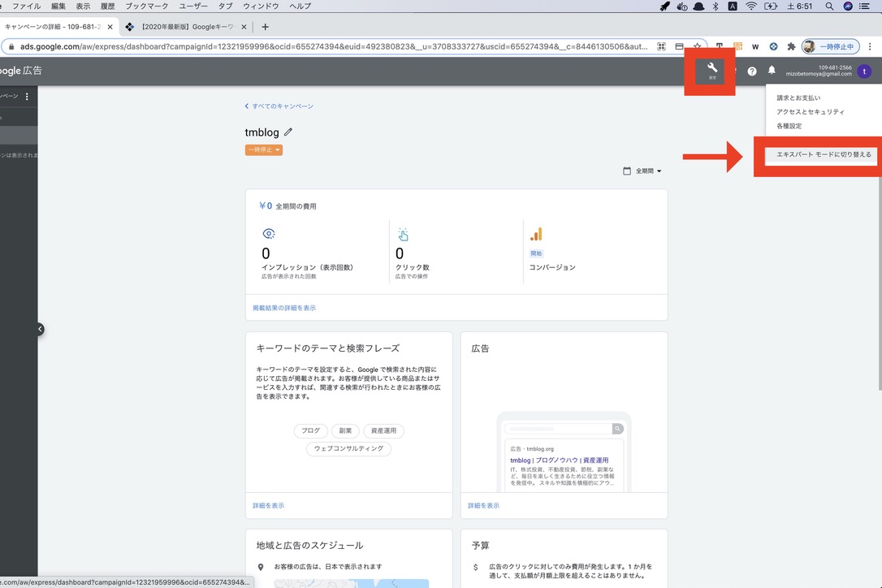
Task: Click the 開始 badge above コンバージョン
Action: [536, 253]
